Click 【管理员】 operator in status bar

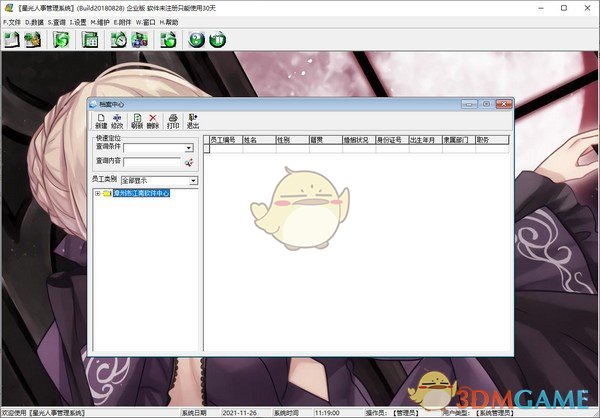click(x=406, y=413)
